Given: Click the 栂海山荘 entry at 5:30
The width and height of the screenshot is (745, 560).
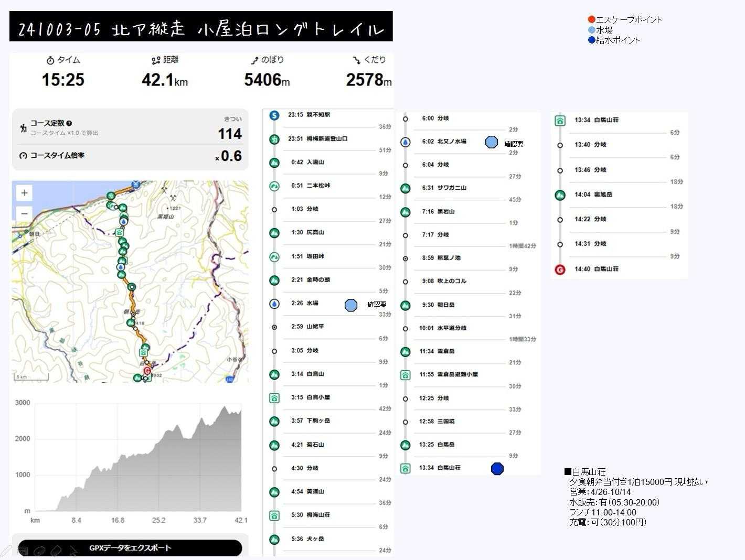Looking at the screenshot, I should click(x=315, y=515).
